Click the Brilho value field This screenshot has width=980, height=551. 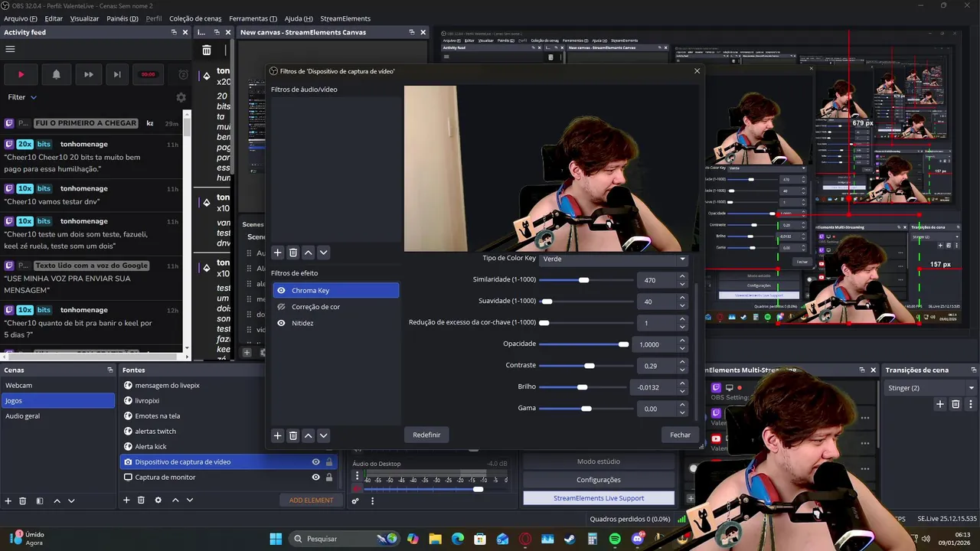coord(653,387)
